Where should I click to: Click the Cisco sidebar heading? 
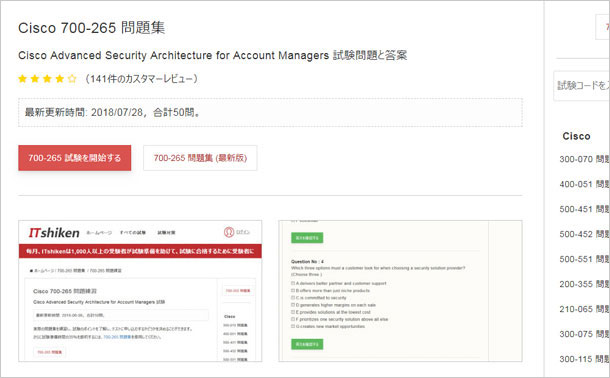[576, 136]
